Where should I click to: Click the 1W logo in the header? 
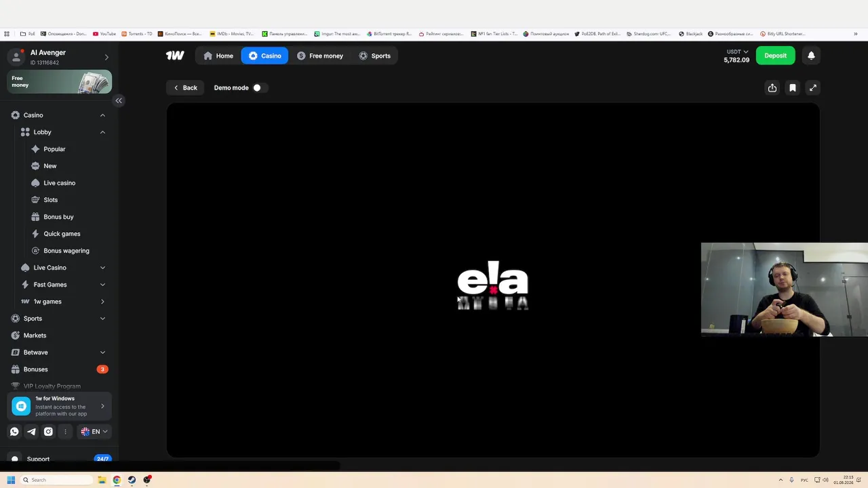[x=175, y=56]
